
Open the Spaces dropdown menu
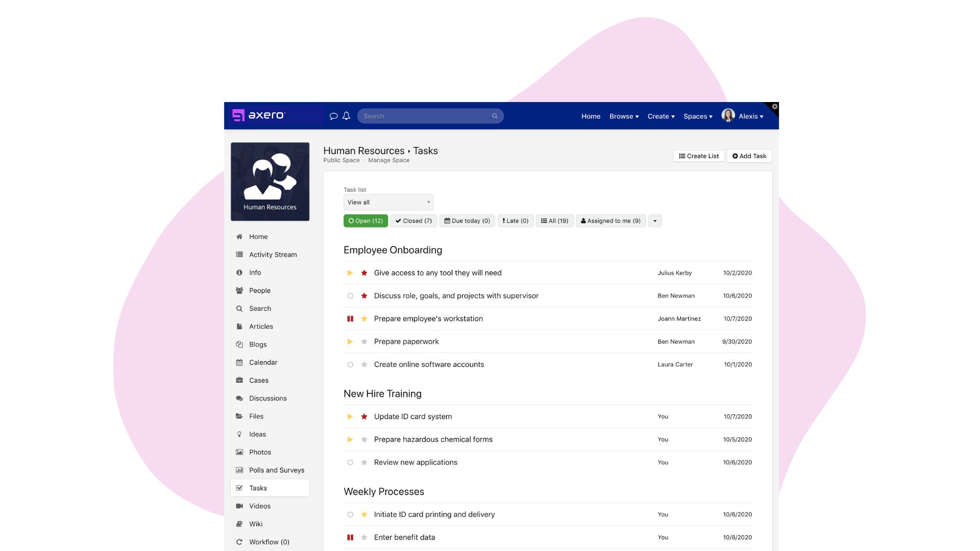point(698,116)
